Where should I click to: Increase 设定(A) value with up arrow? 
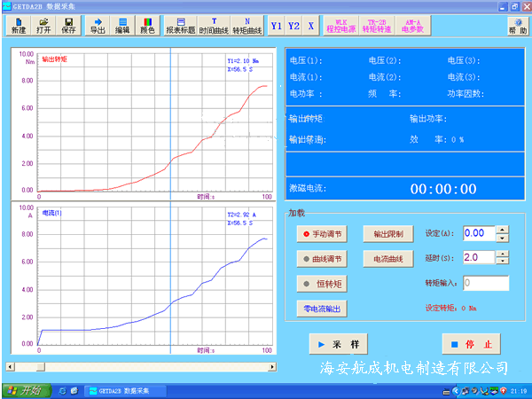coord(502,229)
